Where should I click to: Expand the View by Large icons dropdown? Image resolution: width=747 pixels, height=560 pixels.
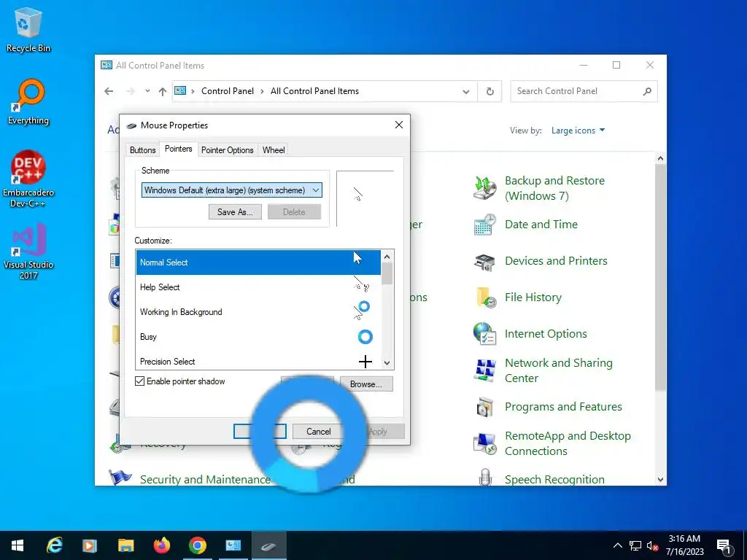pyautogui.click(x=578, y=131)
